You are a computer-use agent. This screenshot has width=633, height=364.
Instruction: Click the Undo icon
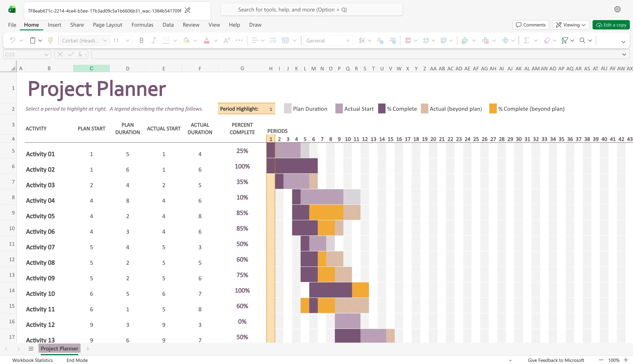coord(12,40)
